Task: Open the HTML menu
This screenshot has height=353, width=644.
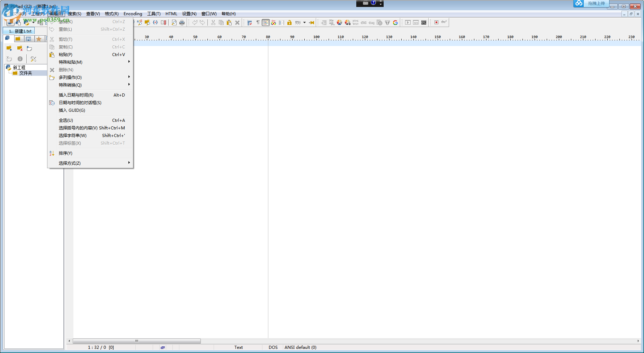Action: (x=171, y=14)
